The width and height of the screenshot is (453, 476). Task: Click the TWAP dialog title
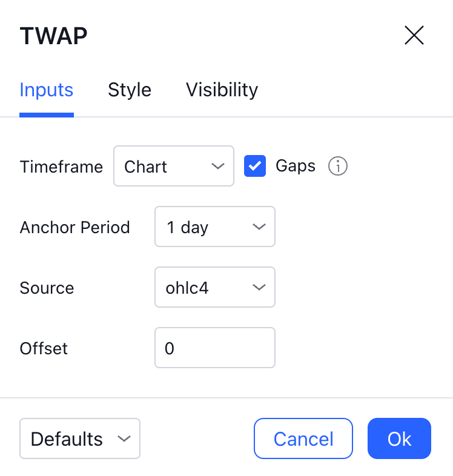click(x=53, y=36)
